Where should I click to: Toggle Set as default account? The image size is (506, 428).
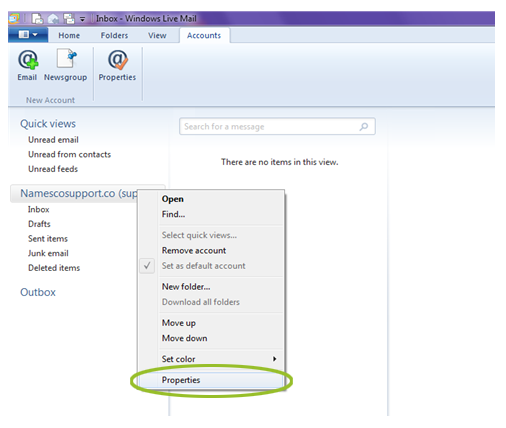211,266
